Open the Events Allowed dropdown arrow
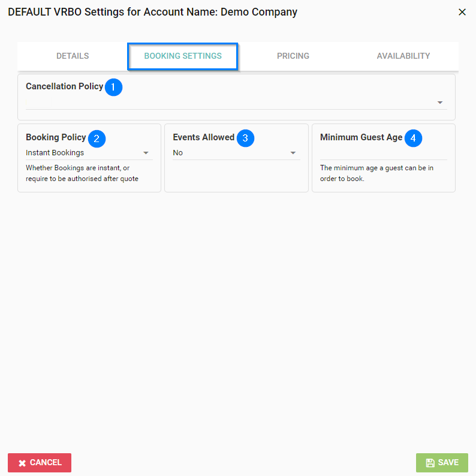The height and width of the screenshot is (476, 476). pyautogui.click(x=293, y=153)
